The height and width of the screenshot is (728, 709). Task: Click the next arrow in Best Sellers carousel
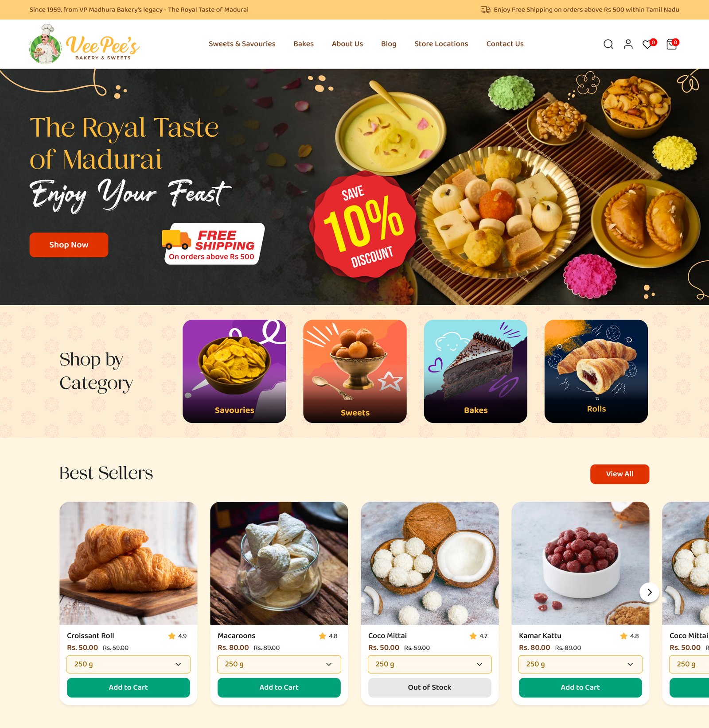(649, 592)
